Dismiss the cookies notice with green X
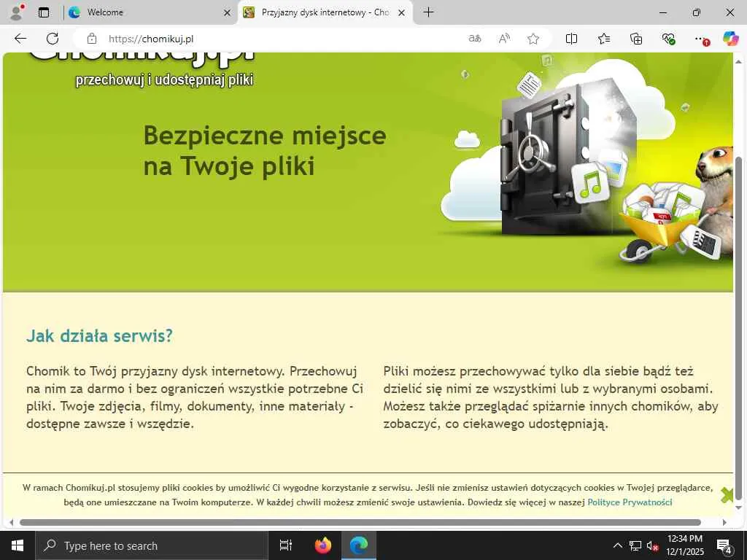 point(727,495)
